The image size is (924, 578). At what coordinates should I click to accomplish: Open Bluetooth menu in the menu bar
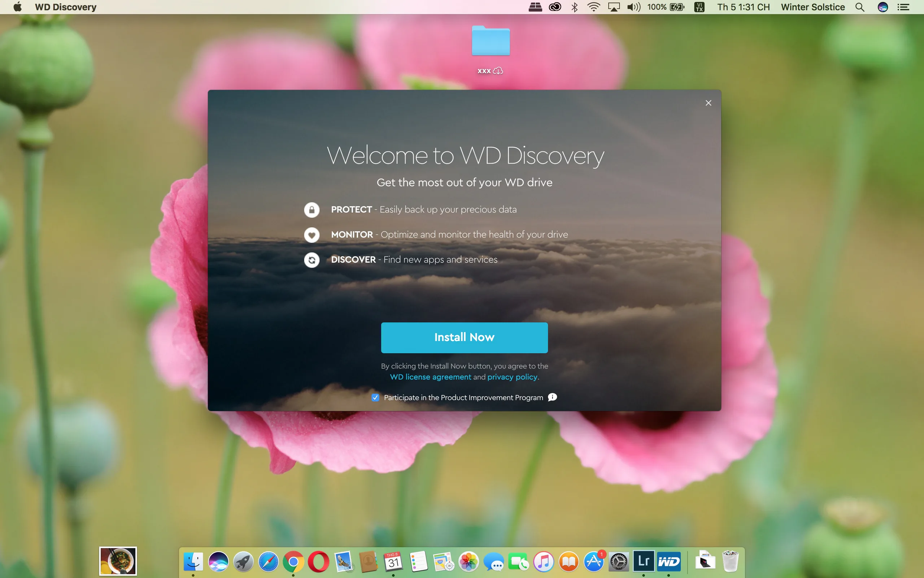coord(574,7)
